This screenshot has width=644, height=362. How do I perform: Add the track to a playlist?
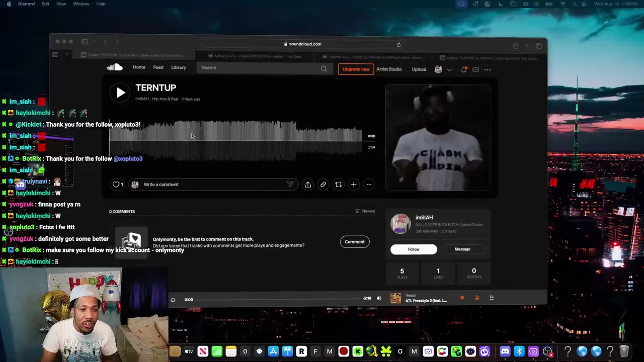(x=354, y=185)
